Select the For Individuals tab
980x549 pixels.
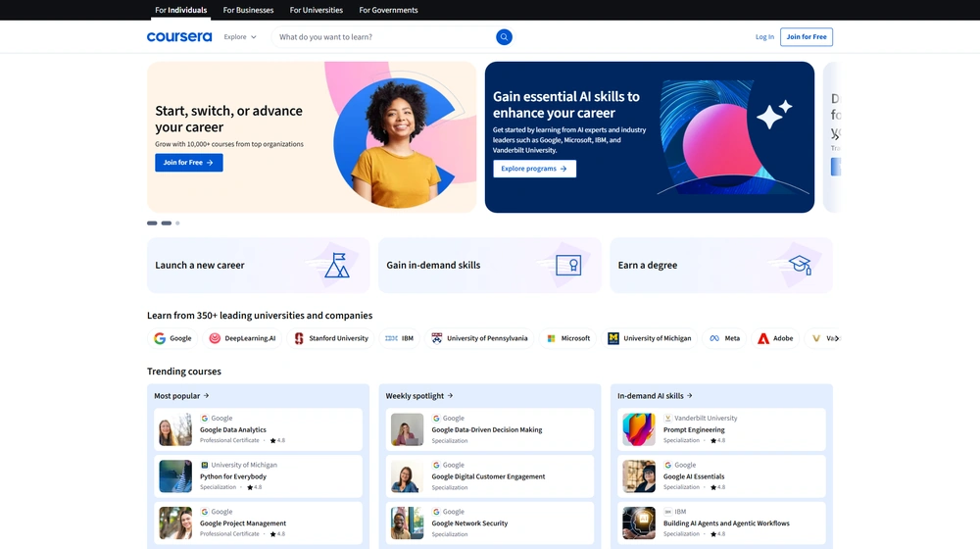pos(180,10)
